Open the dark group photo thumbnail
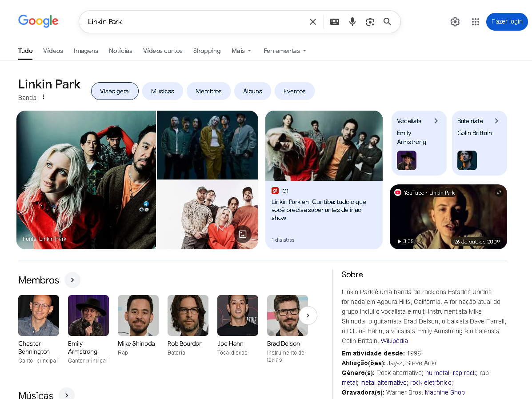This screenshot has height=399, width=532. (x=207, y=145)
